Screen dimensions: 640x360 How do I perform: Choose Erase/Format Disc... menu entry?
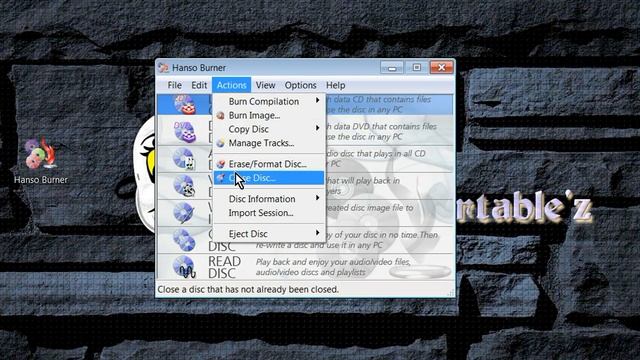click(x=269, y=164)
